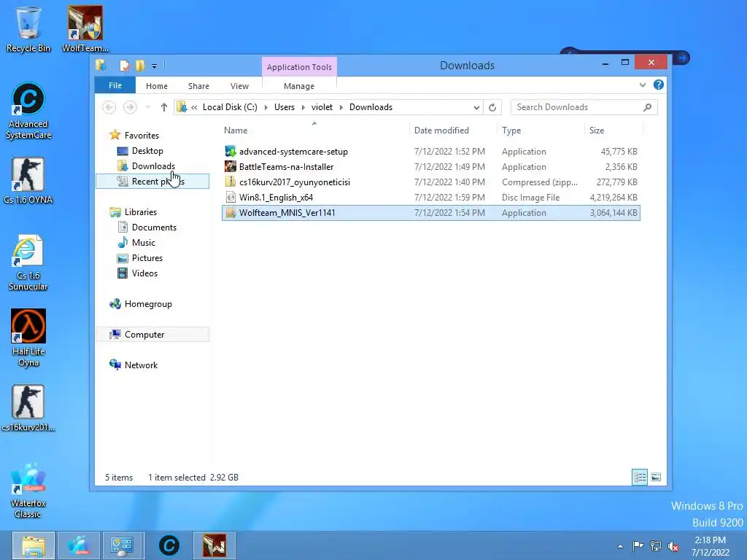Select Wolfteam_MNIS_Ver1141 file
Viewport: 747px width, 560px height.
tap(431, 212)
